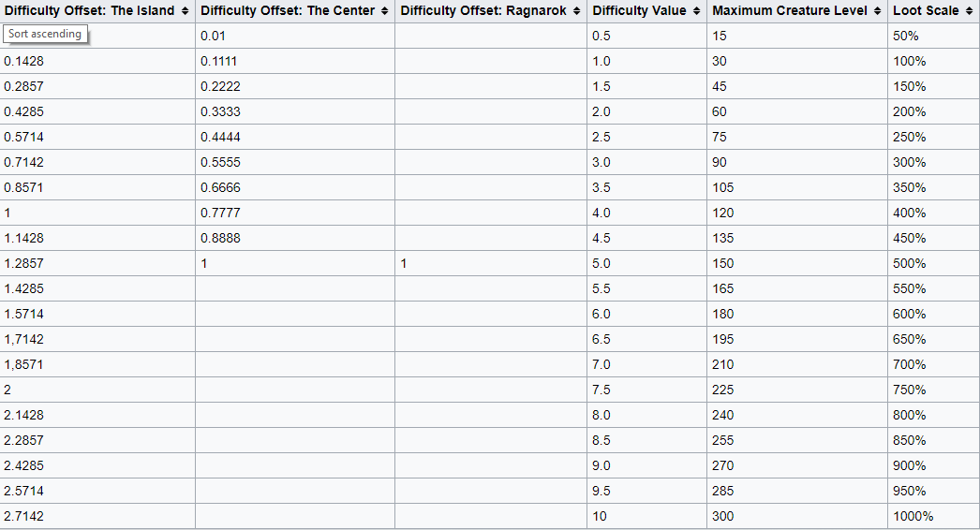Viewport: 980px width, 530px height.
Task: Select the 50% loot scale cell
Action: click(906, 36)
